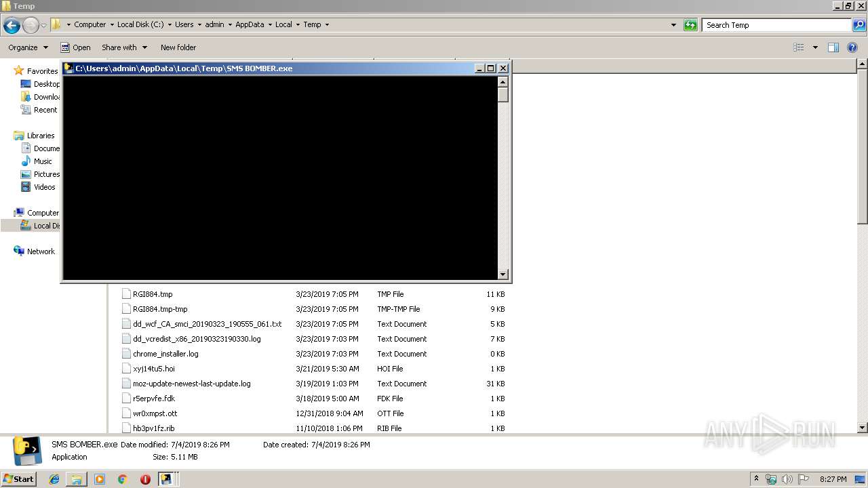This screenshot has width=868, height=488.
Task: Launch Windows Media Player from taskbar
Action: pos(100,479)
